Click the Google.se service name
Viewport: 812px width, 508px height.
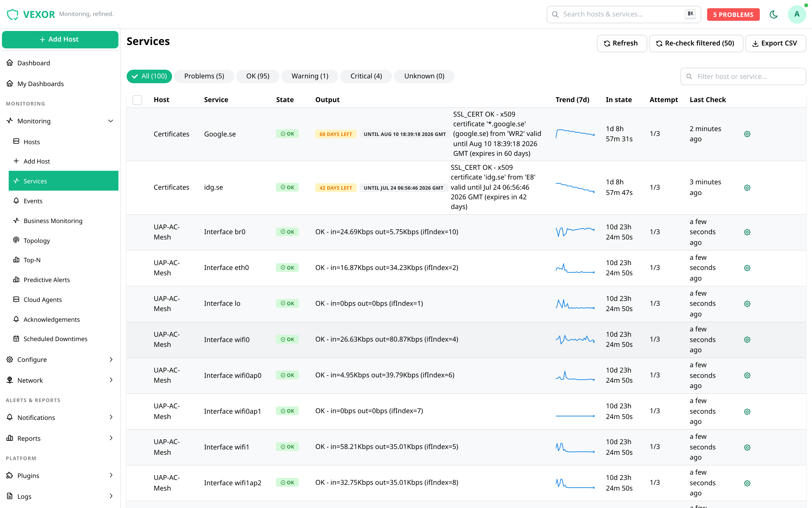click(x=220, y=134)
